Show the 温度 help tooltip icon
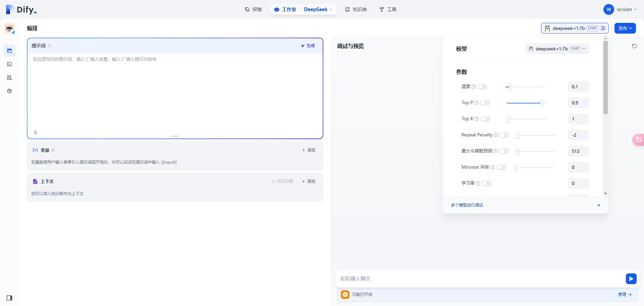This screenshot has height=306, width=644. pyautogui.click(x=474, y=87)
